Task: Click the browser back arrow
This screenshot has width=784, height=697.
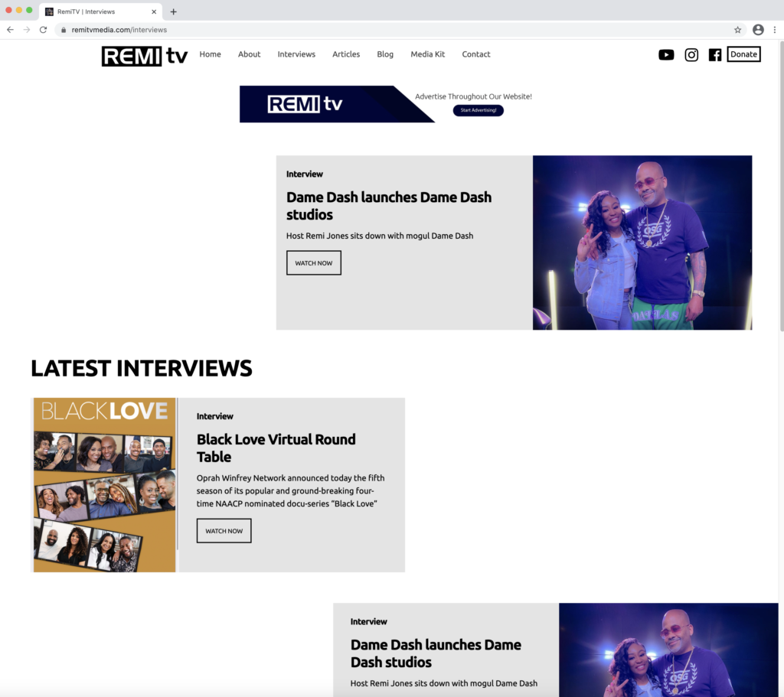Action: tap(10, 30)
